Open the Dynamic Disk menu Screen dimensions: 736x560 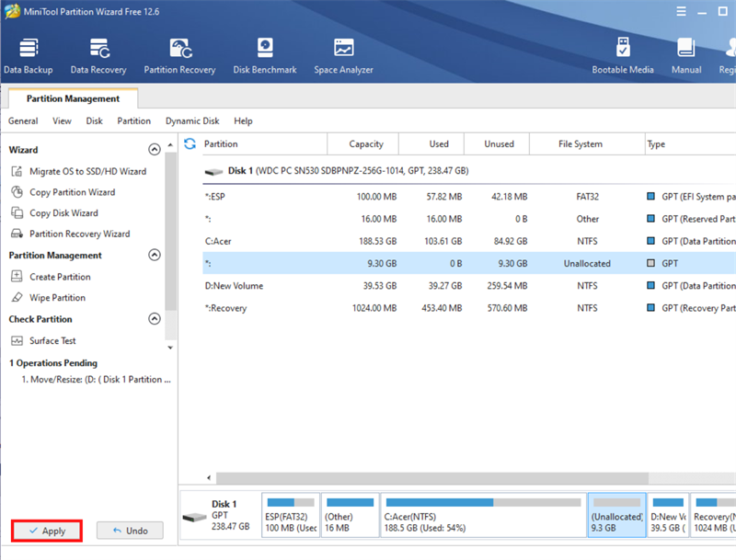click(192, 120)
